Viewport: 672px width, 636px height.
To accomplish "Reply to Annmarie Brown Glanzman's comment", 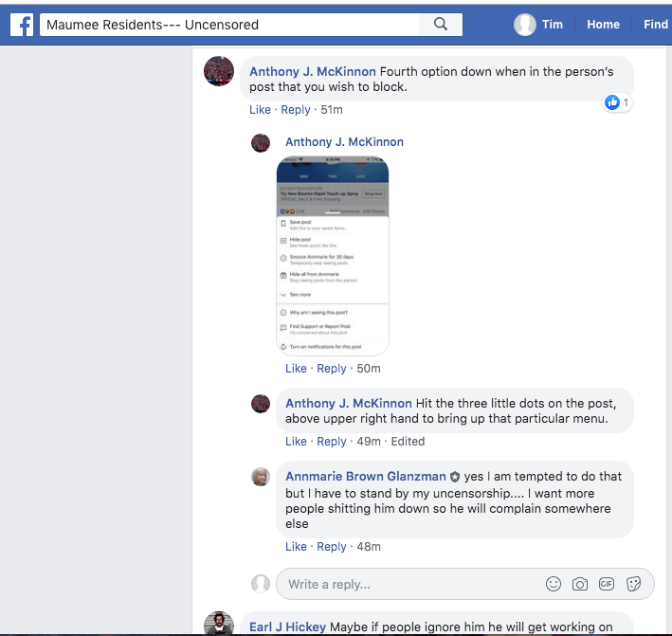I will tap(331, 547).
